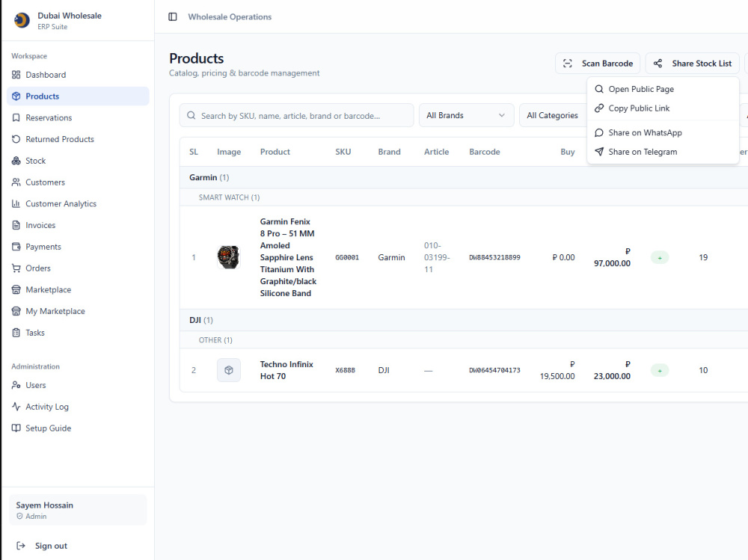Click the green plus badge in Garmin row
Screen dimensions: 748x560
click(x=660, y=258)
